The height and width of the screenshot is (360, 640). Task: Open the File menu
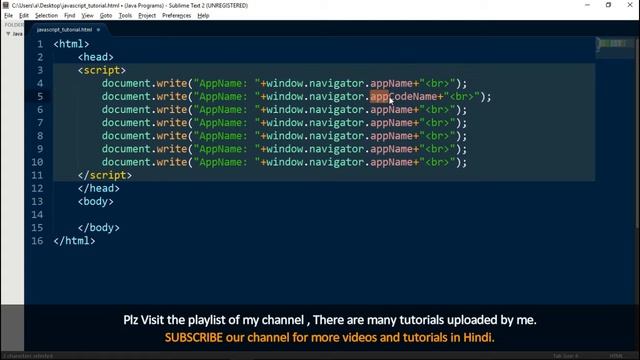pyautogui.click(x=8, y=16)
